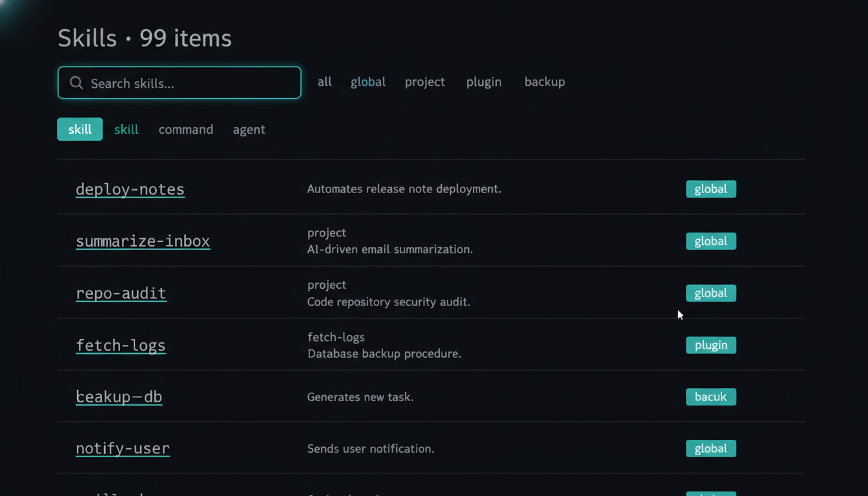Choose the "backup" scope filter tab
Image resolution: width=868 pixels, height=496 pixels.
click(544, 82)
